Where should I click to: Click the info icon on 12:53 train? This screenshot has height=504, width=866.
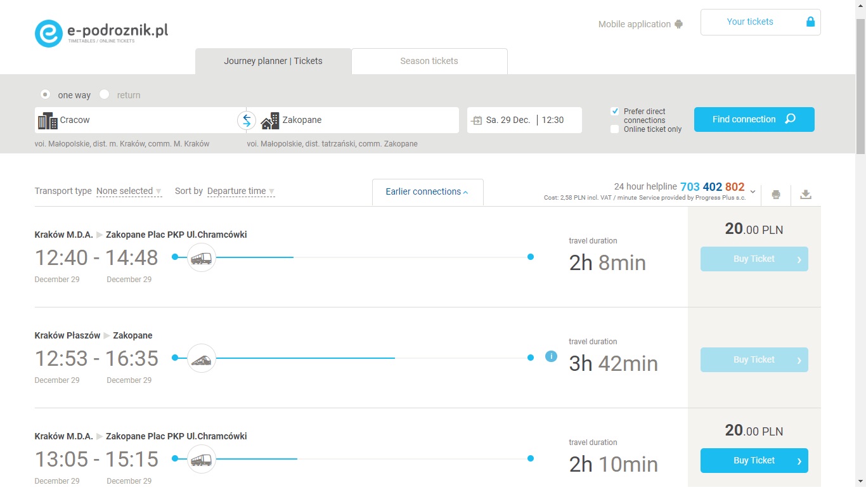(551, 356)
